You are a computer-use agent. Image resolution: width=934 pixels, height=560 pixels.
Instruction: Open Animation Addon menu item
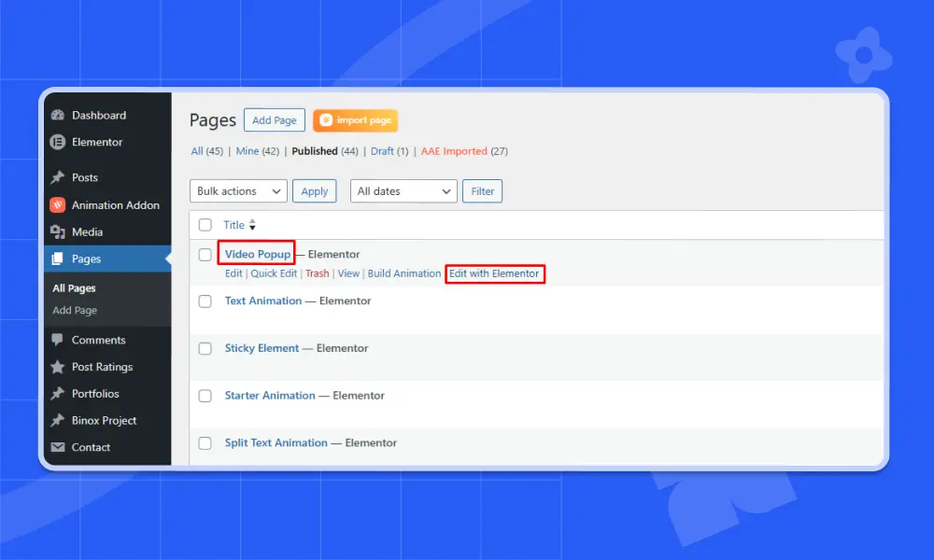pyautogui.click(x=116, y=204)
